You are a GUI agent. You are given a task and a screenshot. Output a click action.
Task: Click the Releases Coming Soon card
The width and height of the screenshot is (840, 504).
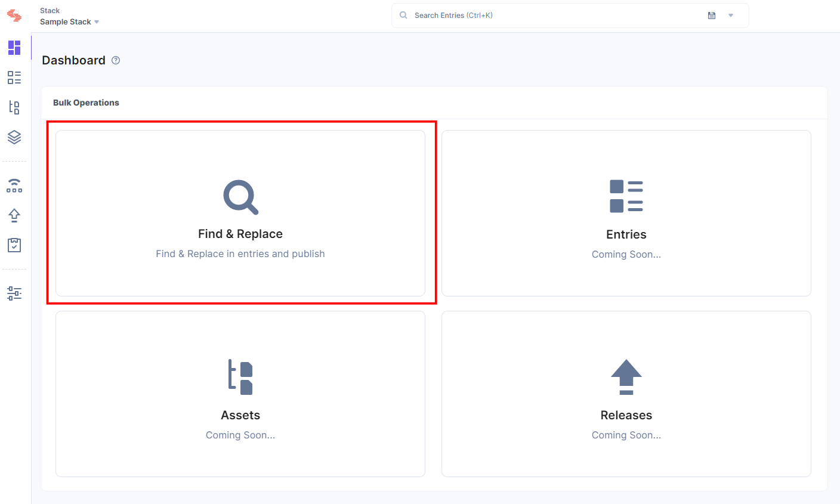[x=626, y=394]
